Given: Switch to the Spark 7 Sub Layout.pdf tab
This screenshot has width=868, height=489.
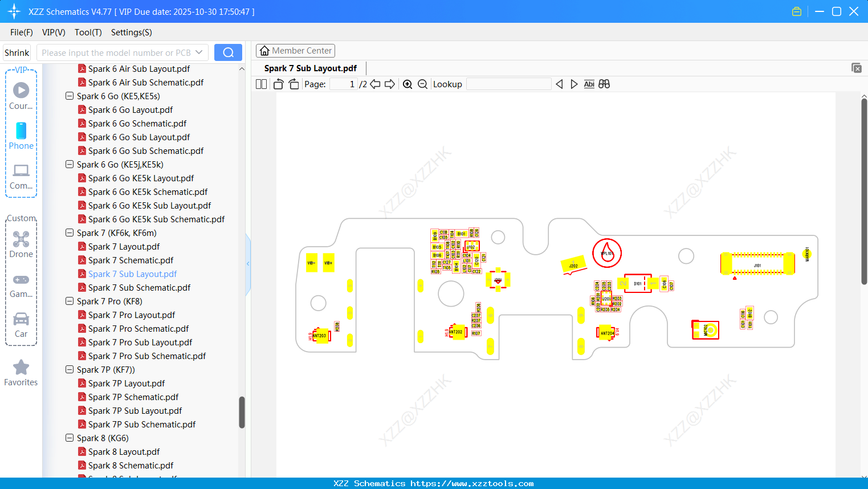Looking at the screenshot, I should click(x=310, y=68).
